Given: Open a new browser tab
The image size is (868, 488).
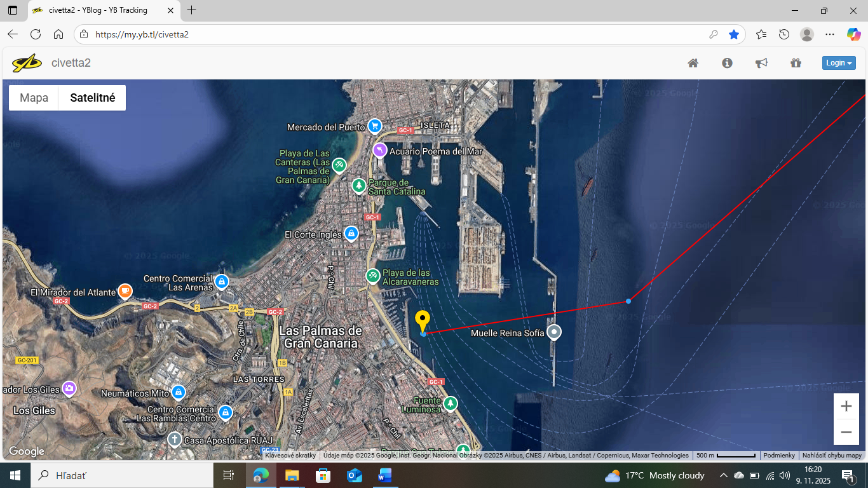Looking at the screenshot, I should click(192, 10).
